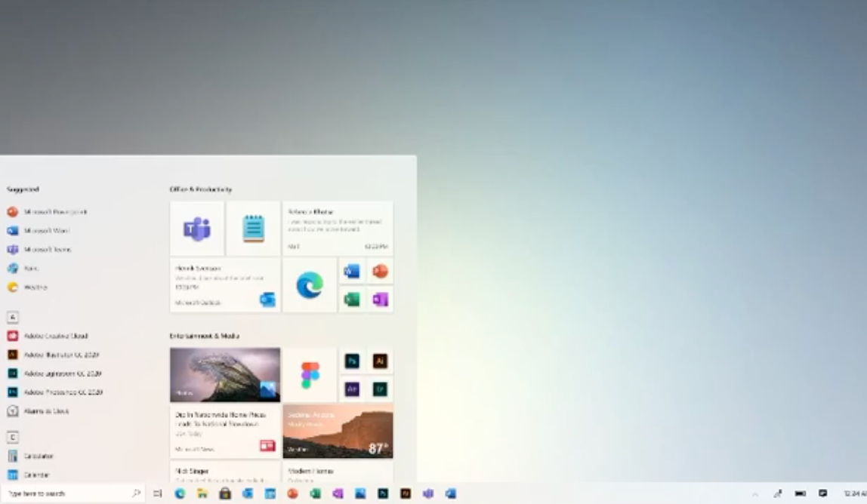Open Microsoft Word from the Suggested list
The image size is (867, 504).
39,230
